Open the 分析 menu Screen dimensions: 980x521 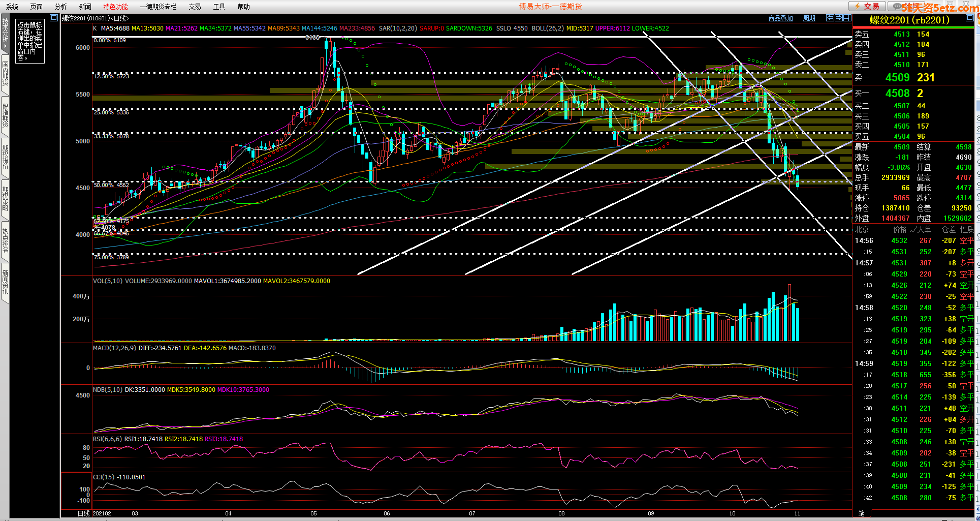click(60, 7)
